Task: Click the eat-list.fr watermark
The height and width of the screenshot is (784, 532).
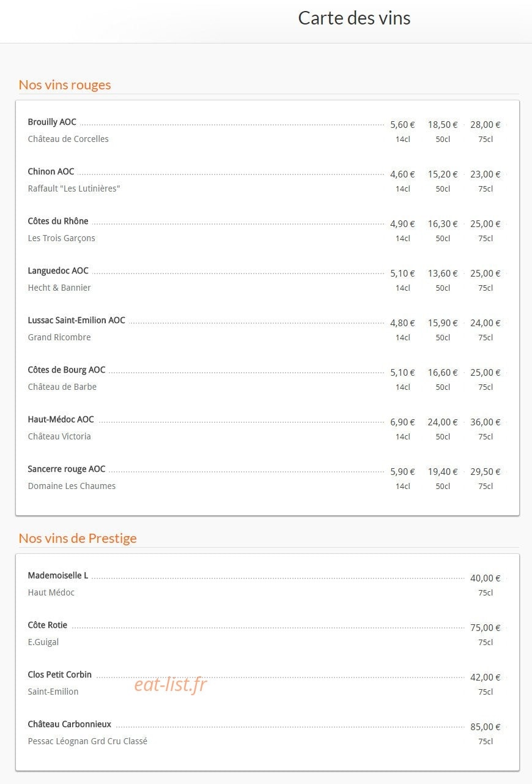Action: pyautogui.click(x=171, y=685)
